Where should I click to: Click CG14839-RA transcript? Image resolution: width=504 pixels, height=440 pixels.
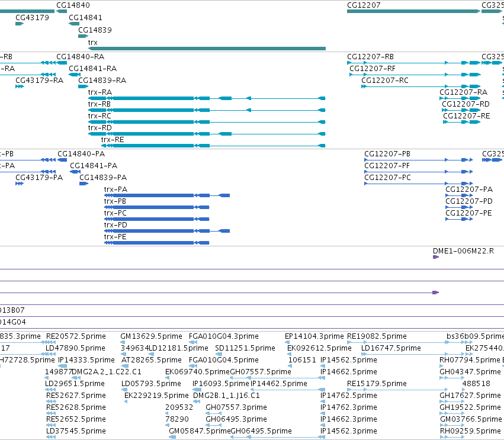pos(84,86)
